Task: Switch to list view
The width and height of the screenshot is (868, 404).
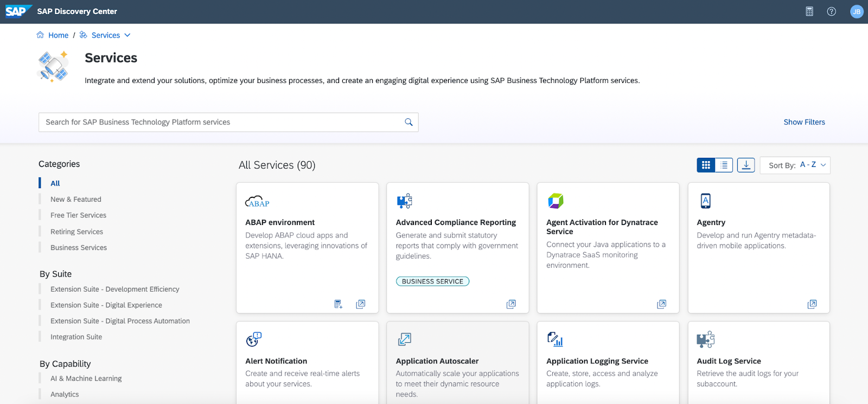Action: (724, 165)
